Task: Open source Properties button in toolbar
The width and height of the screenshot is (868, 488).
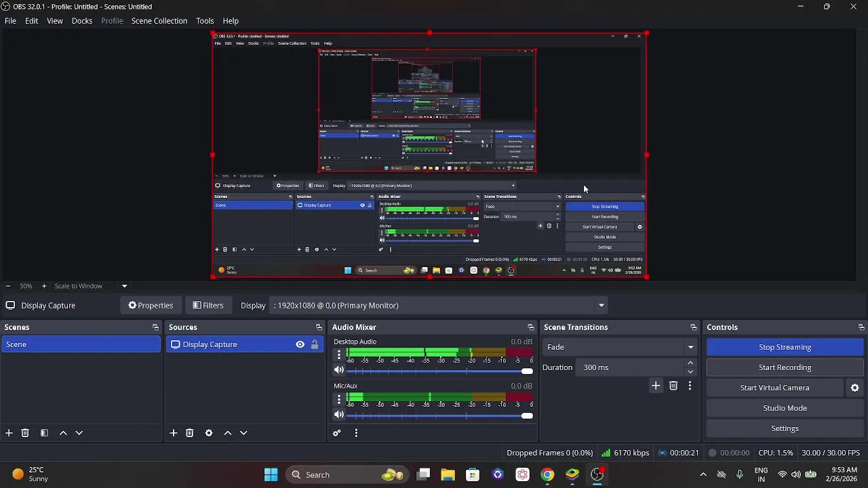Action: [151, 306]
